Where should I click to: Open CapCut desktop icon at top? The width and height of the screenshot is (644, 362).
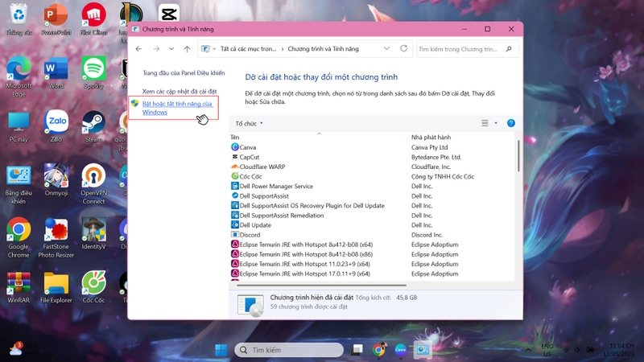pyautogui.click(x=169, y=13)
